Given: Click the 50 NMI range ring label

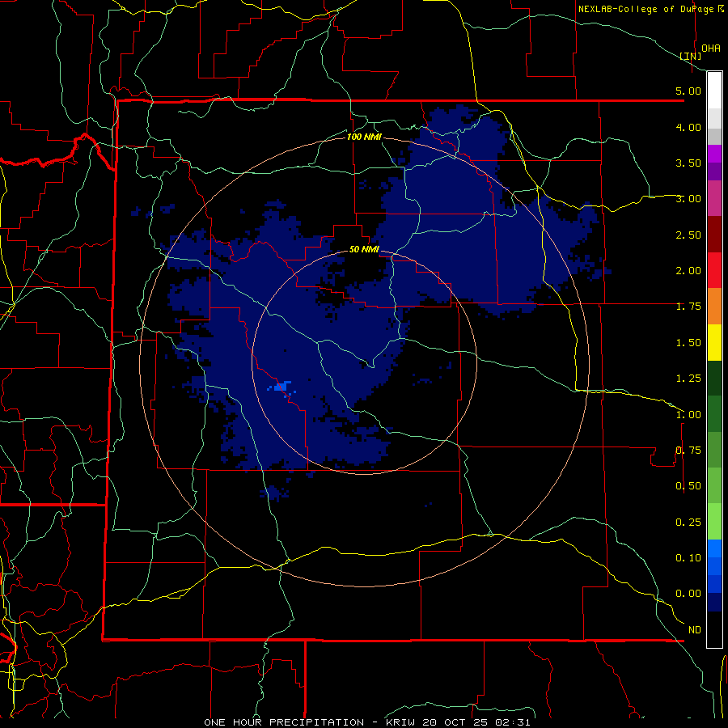Looking at the screenshot, I should [x=364, y=249].
